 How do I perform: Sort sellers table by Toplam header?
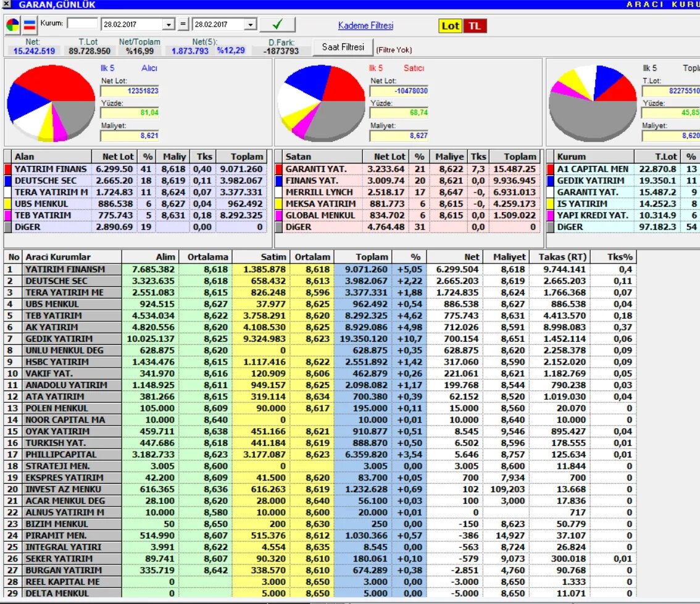(515, 157)
